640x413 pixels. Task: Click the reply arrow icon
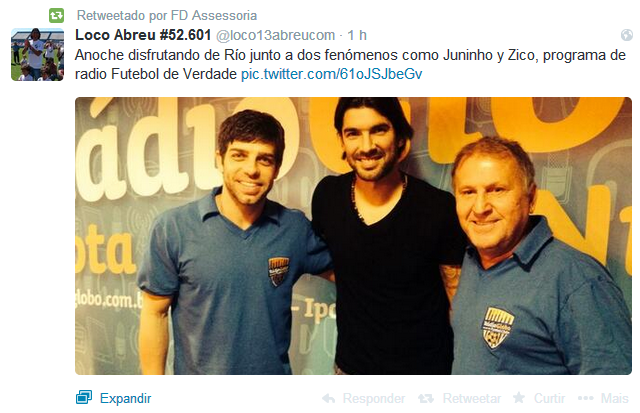[x=329, y=398]
